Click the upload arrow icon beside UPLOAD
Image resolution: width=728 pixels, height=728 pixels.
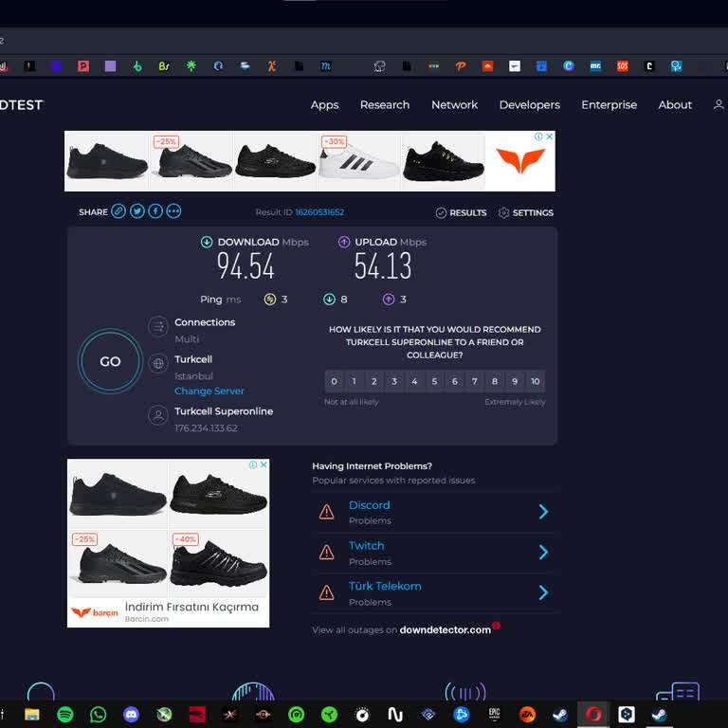tap(344, 242)
